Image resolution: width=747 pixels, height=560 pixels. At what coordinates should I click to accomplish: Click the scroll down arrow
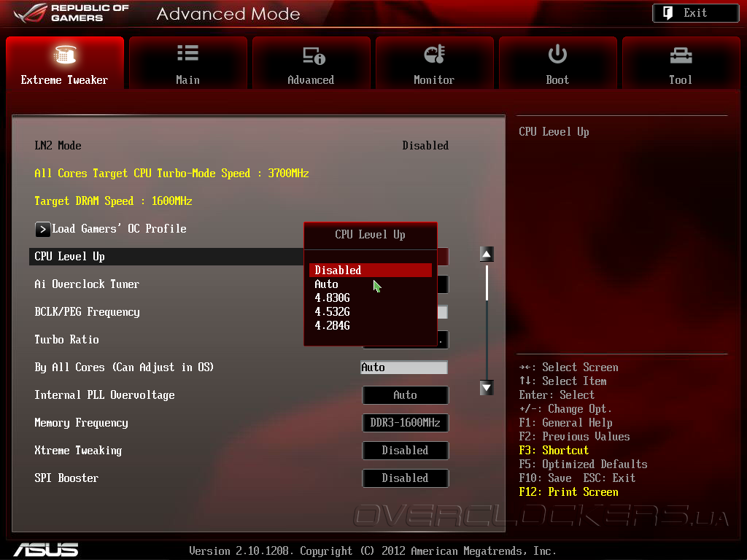coord(487,388)
